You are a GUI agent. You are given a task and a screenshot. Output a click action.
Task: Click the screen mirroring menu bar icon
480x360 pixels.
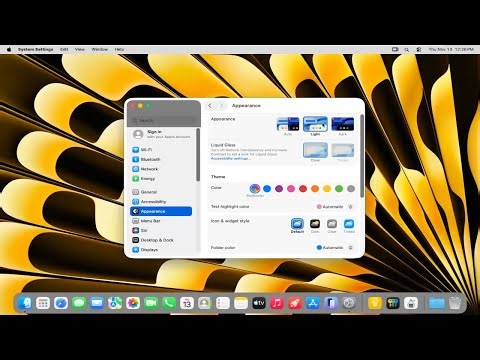[395, 49]
